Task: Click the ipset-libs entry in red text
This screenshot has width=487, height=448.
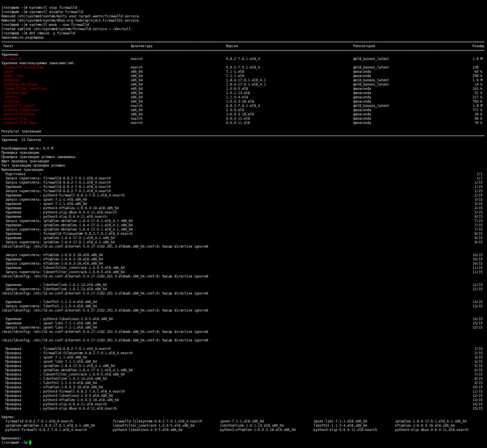Action: point(13,76)
